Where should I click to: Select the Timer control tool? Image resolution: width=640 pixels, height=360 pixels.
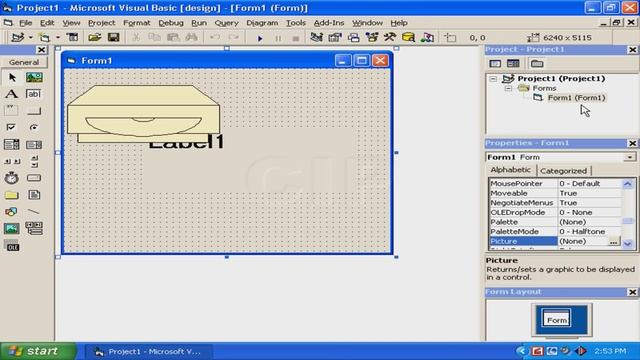point(12,178)
